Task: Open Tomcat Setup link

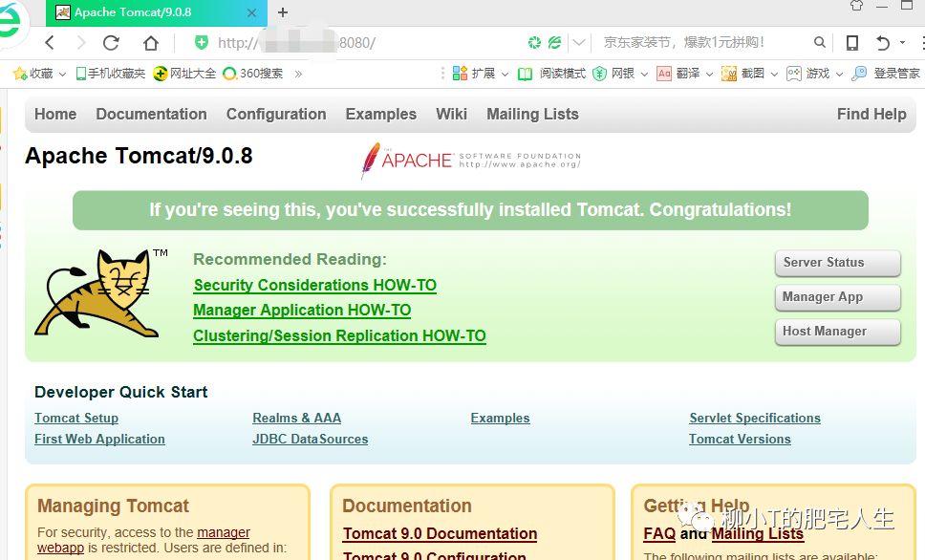Action: point(76,418)
